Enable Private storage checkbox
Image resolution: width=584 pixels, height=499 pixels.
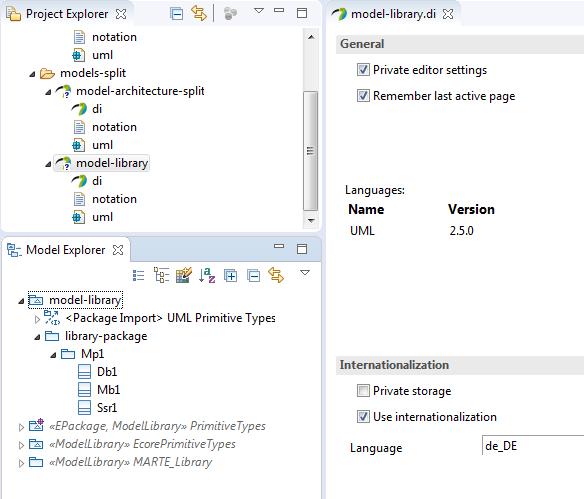point(363,391)
